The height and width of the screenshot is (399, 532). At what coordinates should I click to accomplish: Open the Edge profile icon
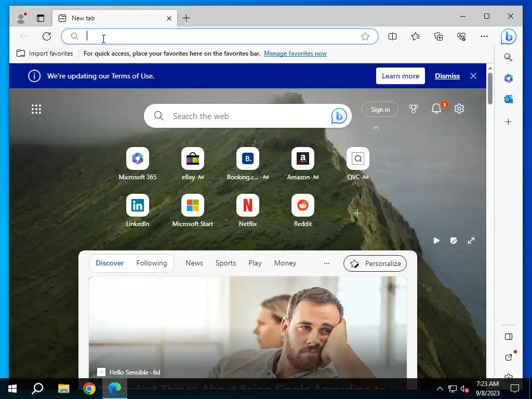[21, 18]
